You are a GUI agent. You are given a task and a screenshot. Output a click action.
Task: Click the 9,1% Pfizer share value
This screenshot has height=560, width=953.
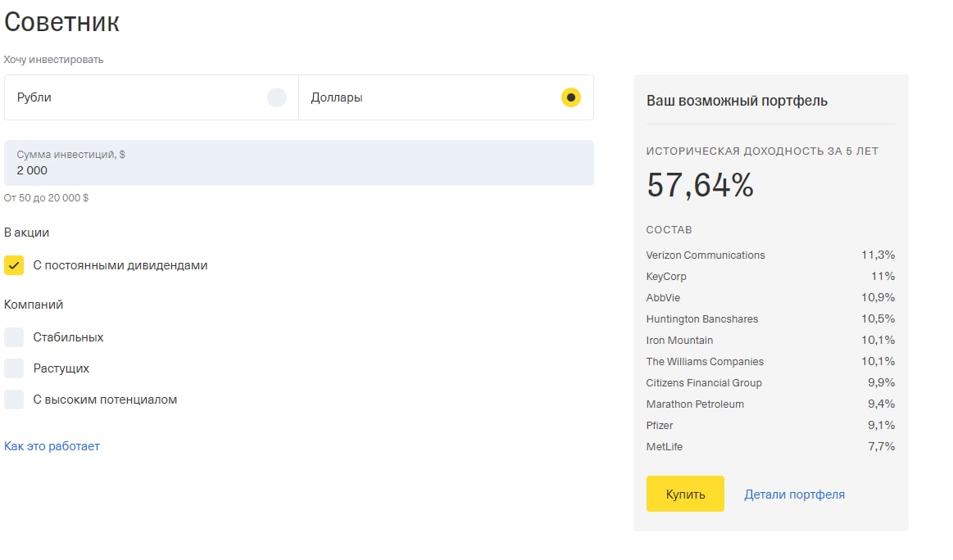881,425
